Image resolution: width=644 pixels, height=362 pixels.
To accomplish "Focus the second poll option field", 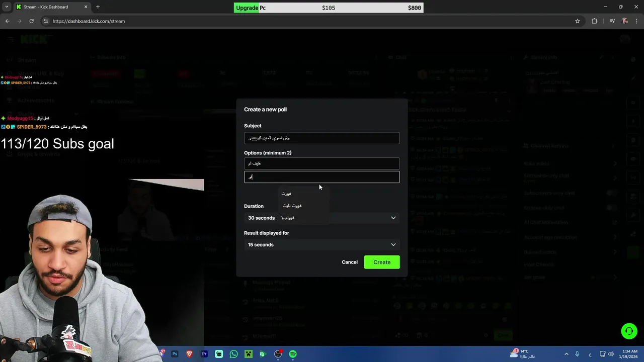I will [x=322, y=177].
